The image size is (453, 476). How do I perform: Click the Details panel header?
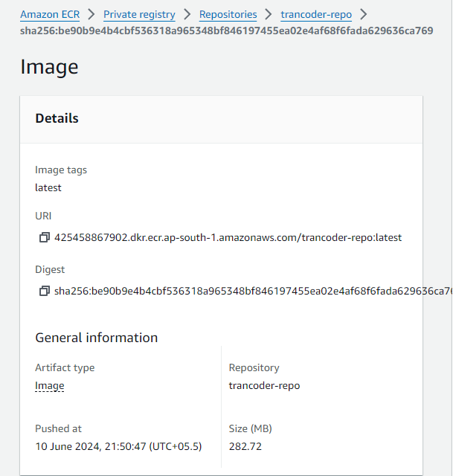[222, 119]
